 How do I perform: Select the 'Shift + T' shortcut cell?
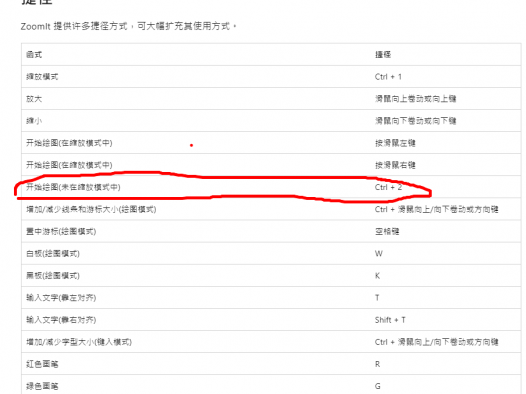[390, 320]
